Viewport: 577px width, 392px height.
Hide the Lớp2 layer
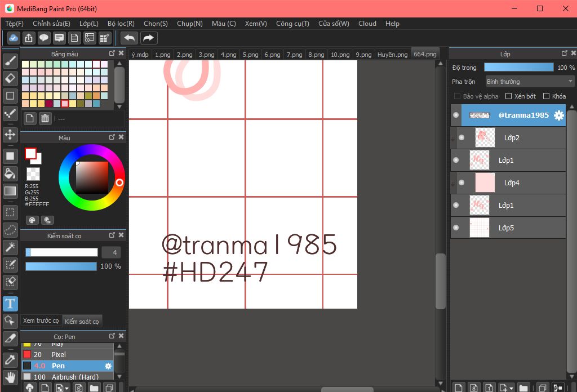[x=461, y=137]
